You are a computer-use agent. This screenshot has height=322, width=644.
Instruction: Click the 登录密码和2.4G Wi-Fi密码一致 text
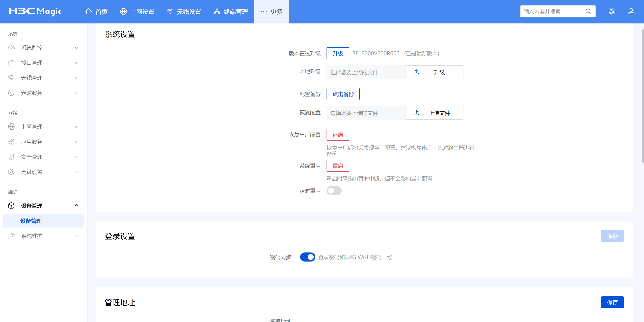355,257
